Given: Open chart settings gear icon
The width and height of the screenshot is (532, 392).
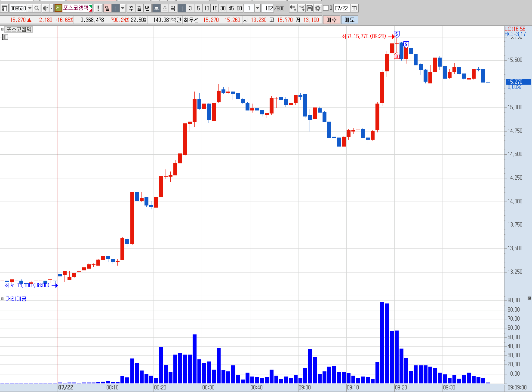Looking at the screenshot, I should pyautogui.click(x=318, y=8).
